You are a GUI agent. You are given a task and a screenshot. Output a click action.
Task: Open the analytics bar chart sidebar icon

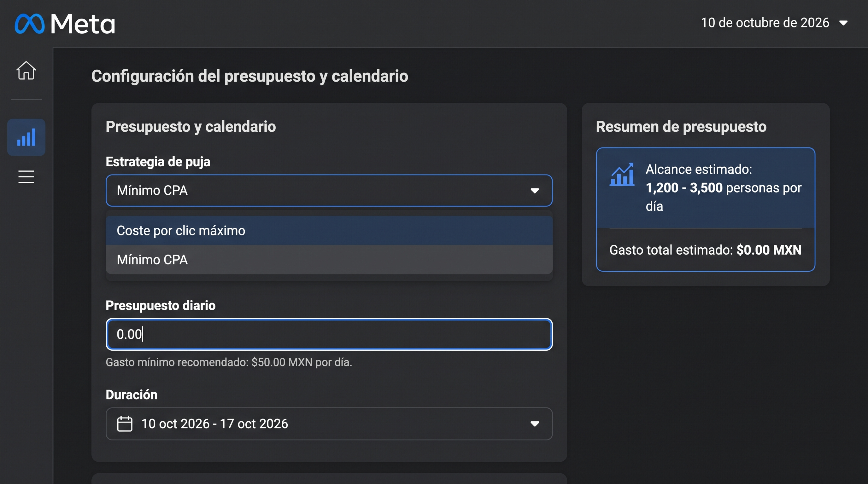pyautogui.click(x=26, y=137)
